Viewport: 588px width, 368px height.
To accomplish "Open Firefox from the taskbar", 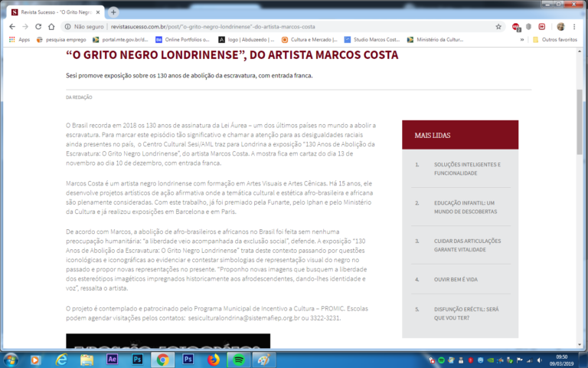I will (212, 359).
